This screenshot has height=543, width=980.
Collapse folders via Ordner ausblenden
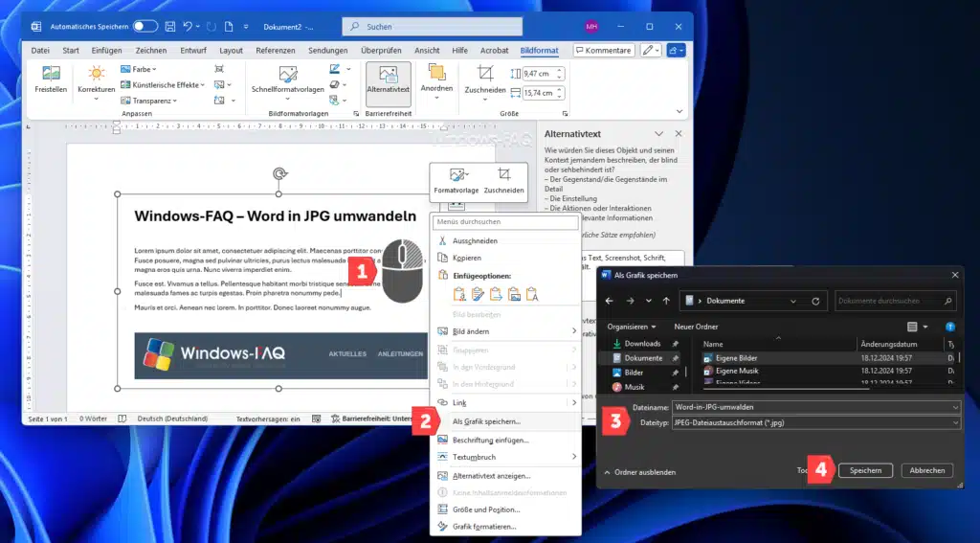tap(640, 472)
